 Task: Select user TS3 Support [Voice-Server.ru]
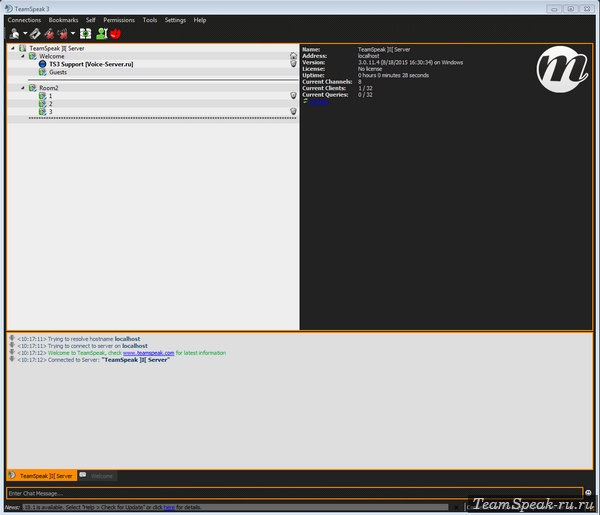153,64
